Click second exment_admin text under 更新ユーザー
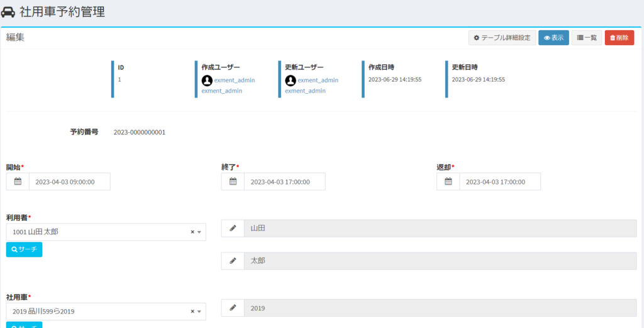 click(305, 91)
